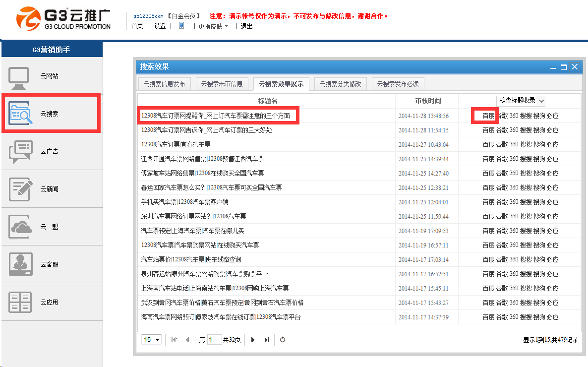
Task: Click the mobile phone icon in top bar
Action: [181, 25]
